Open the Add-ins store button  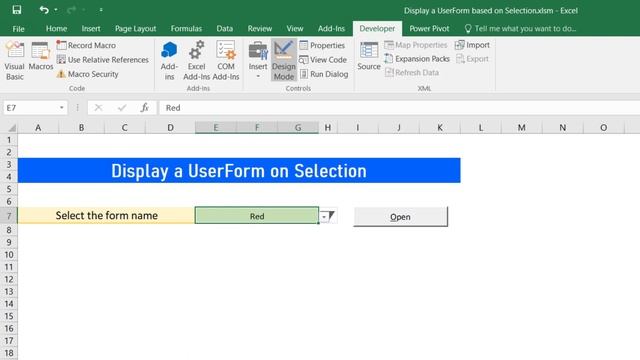click(x=169, y=60)
